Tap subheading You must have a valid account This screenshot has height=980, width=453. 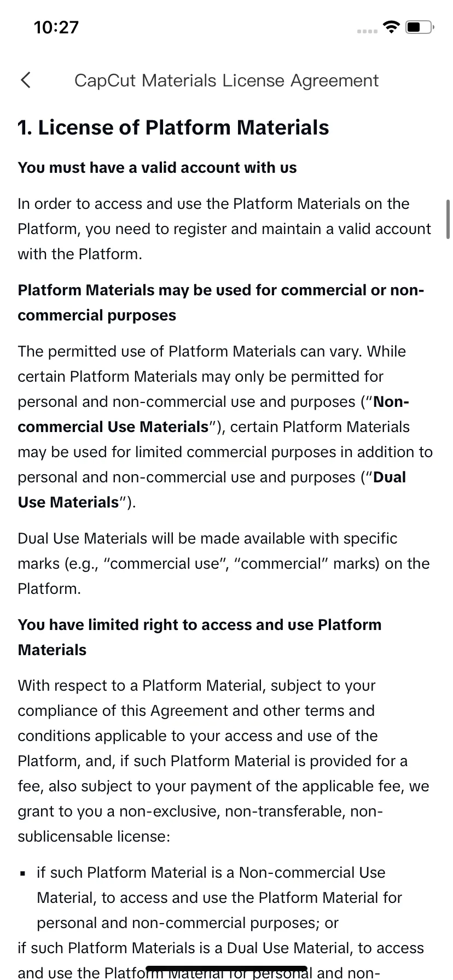tap(157, 167)
